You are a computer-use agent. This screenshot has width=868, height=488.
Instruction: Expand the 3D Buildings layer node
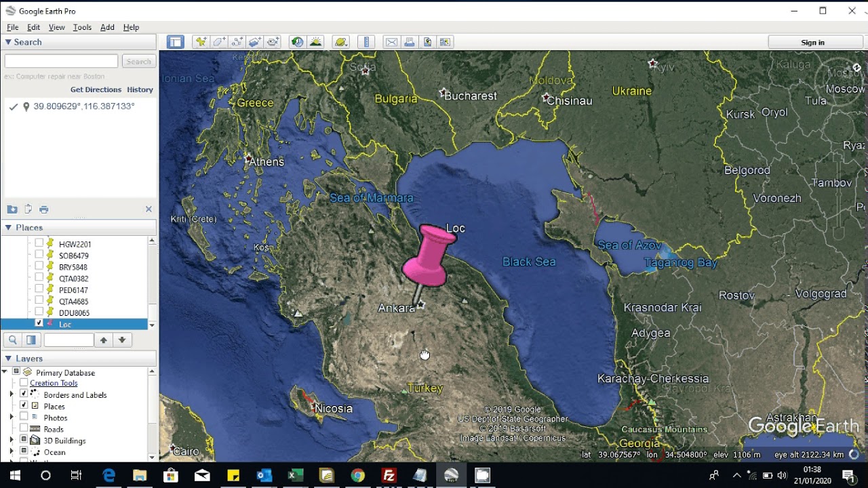pyautogui.click(x=11, y=440)
